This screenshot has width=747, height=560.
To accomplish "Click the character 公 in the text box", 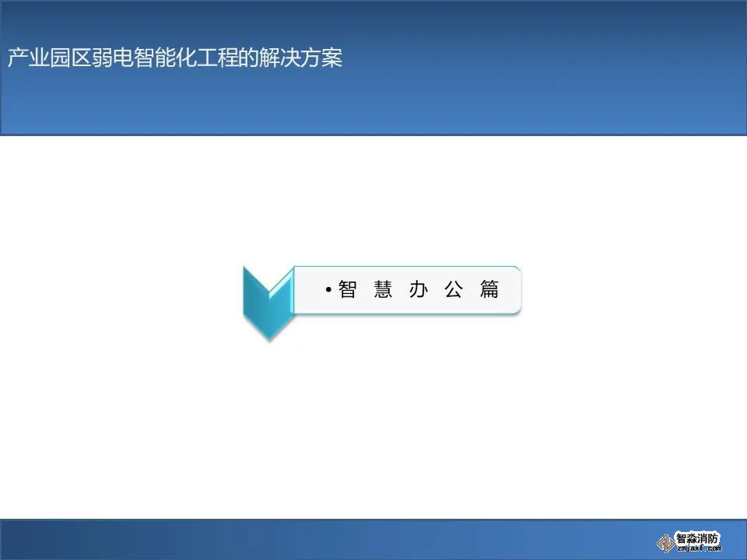I will click(x=454, y=290).
